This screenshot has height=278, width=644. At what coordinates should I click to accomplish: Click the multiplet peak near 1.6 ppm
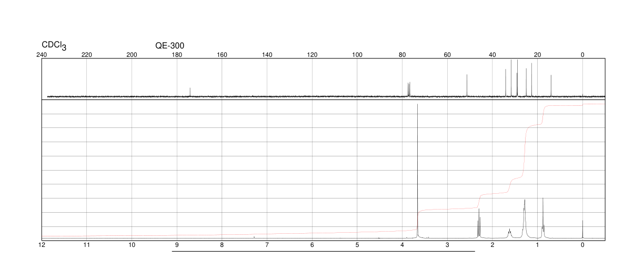[509, 233]
